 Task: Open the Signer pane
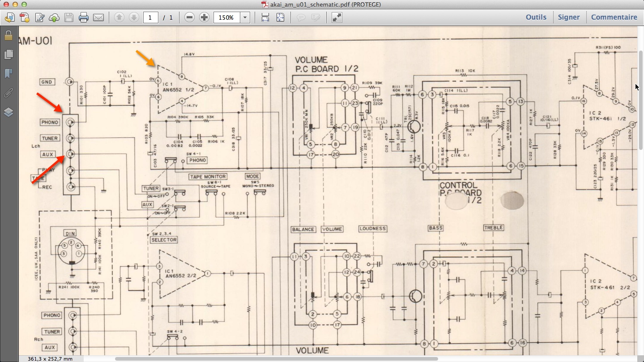pyautogui.click(x=569, y=17)
